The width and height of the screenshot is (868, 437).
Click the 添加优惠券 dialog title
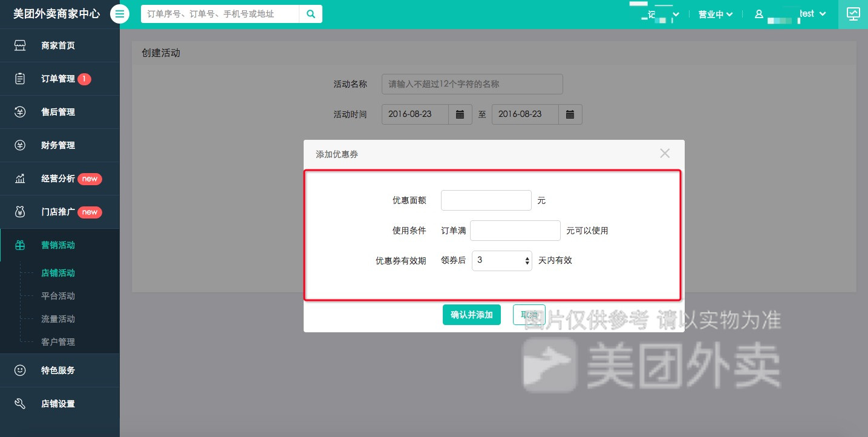point(337,154)
